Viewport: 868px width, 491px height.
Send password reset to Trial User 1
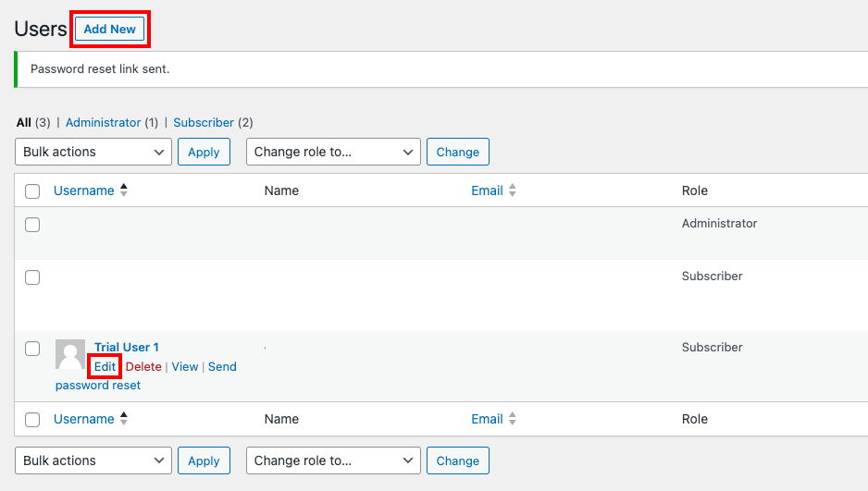146,376
